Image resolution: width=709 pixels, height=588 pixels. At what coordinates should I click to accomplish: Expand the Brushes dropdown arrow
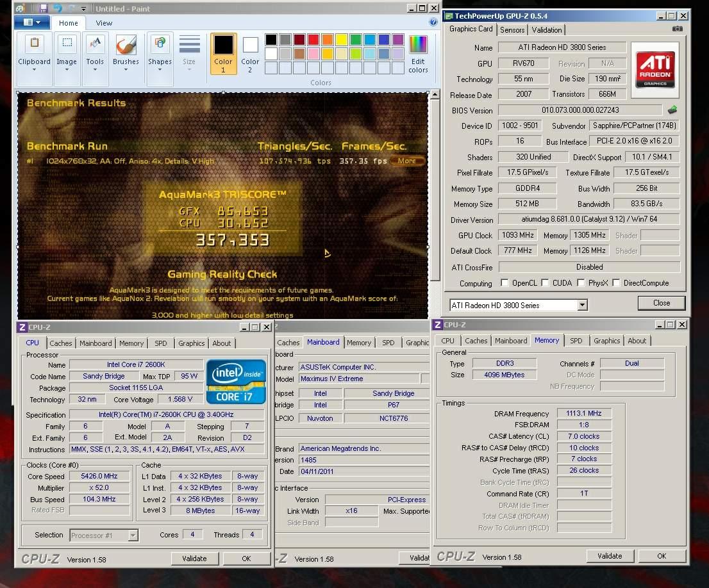126,70
